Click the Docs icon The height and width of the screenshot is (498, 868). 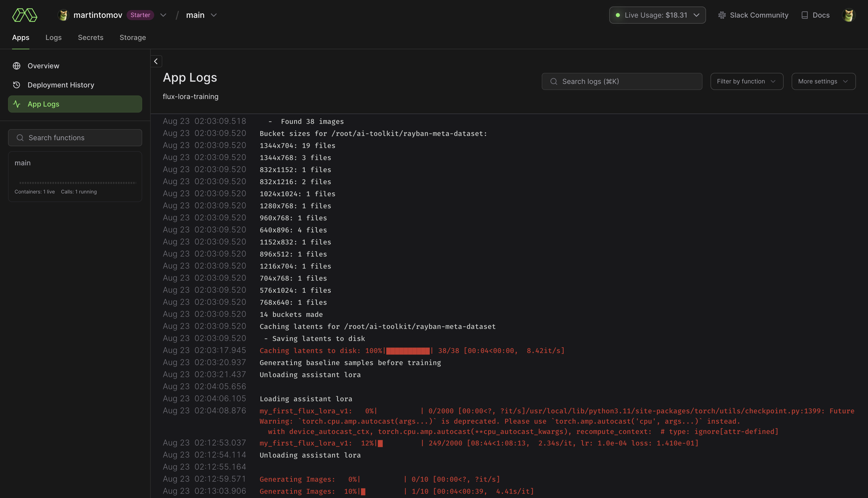[804, 15]
